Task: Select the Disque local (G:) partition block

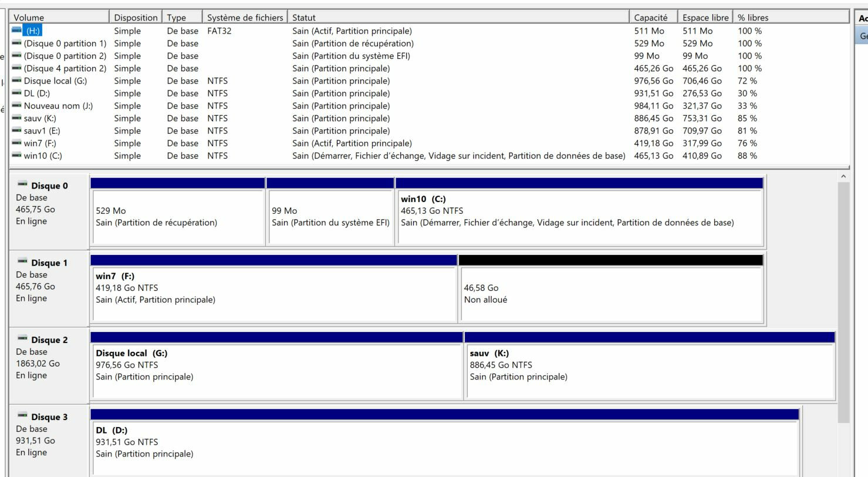Action: (276, 366)
